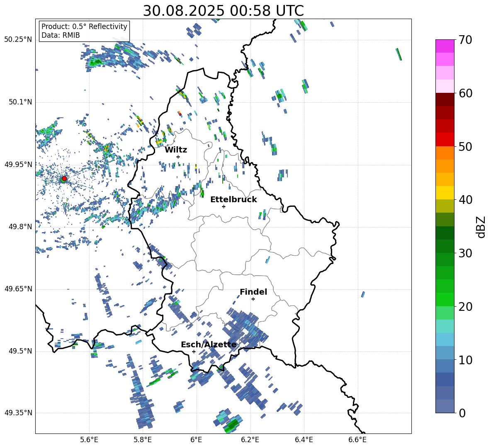Click the 6°E longitude label
Screen dimensions: 491x448
tap(196, 440)
